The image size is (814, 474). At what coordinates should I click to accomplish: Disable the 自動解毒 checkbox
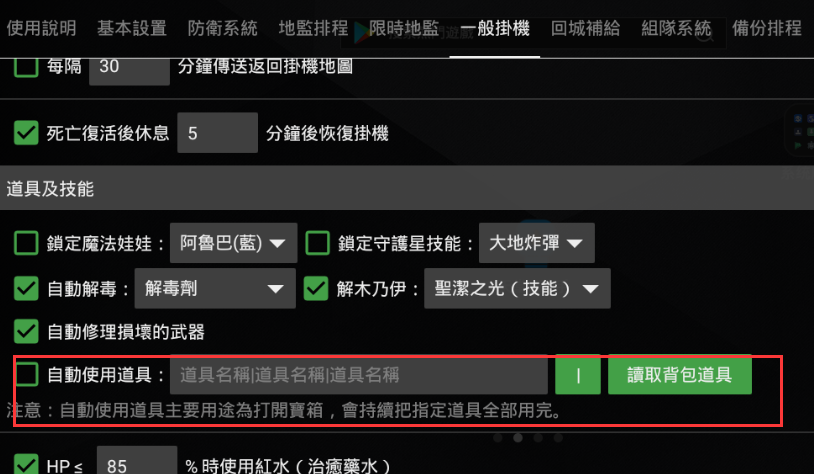(26, 289)
